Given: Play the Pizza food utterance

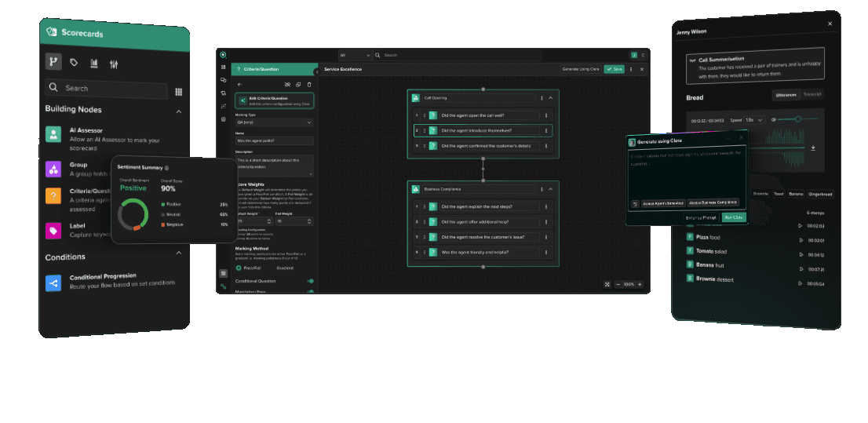Looking at the screenshot, I should (800, 240).
